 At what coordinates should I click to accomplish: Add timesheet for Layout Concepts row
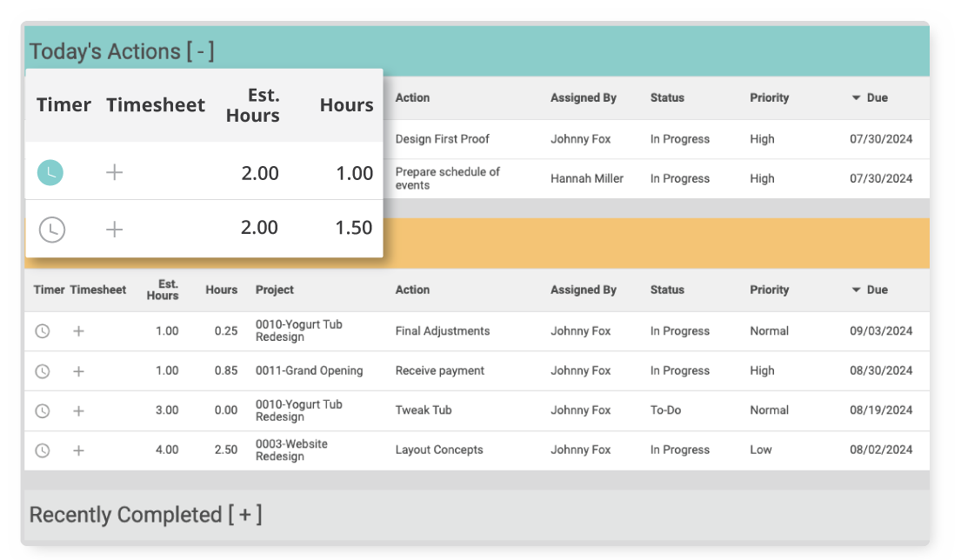click(78, 450)
